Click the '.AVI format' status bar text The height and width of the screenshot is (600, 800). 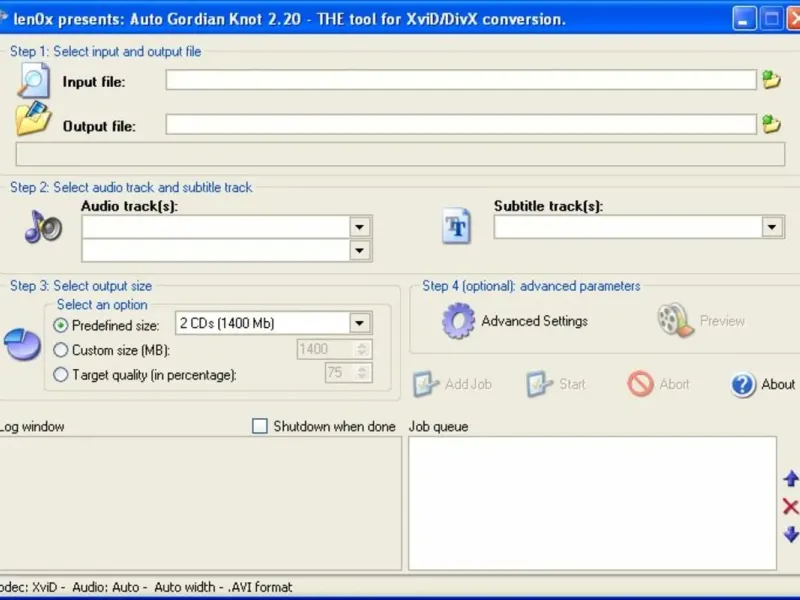tap(260, 587)
